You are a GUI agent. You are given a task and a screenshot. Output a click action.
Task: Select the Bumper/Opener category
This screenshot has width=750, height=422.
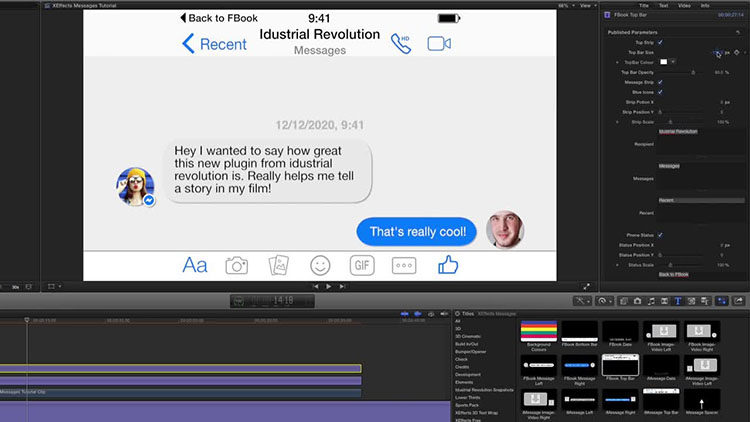point(470,352)
